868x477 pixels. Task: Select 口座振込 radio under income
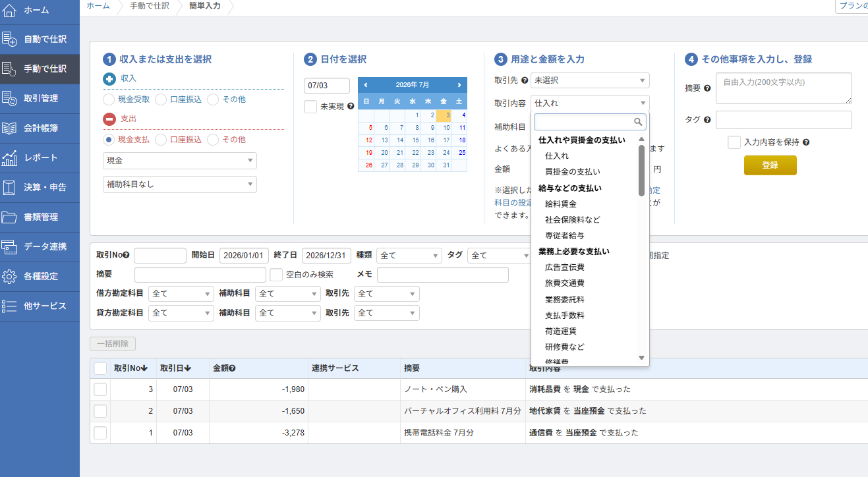(x=161, y=99)
